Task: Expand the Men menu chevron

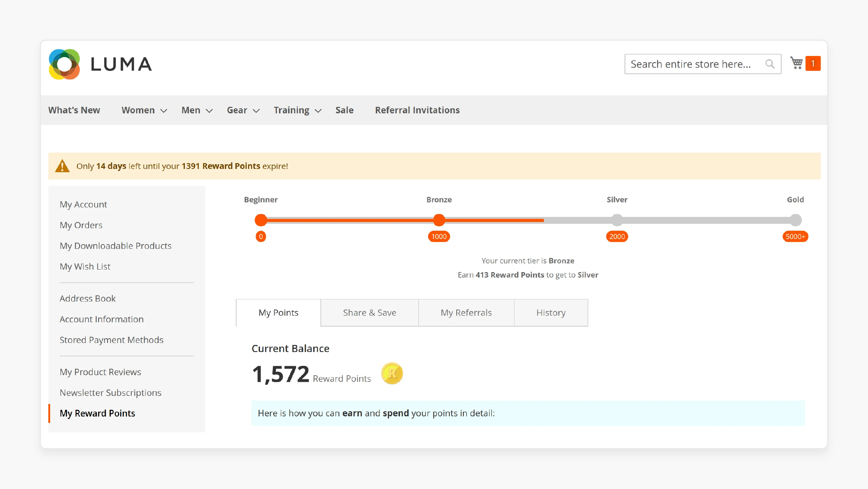Action: (209, 111)
